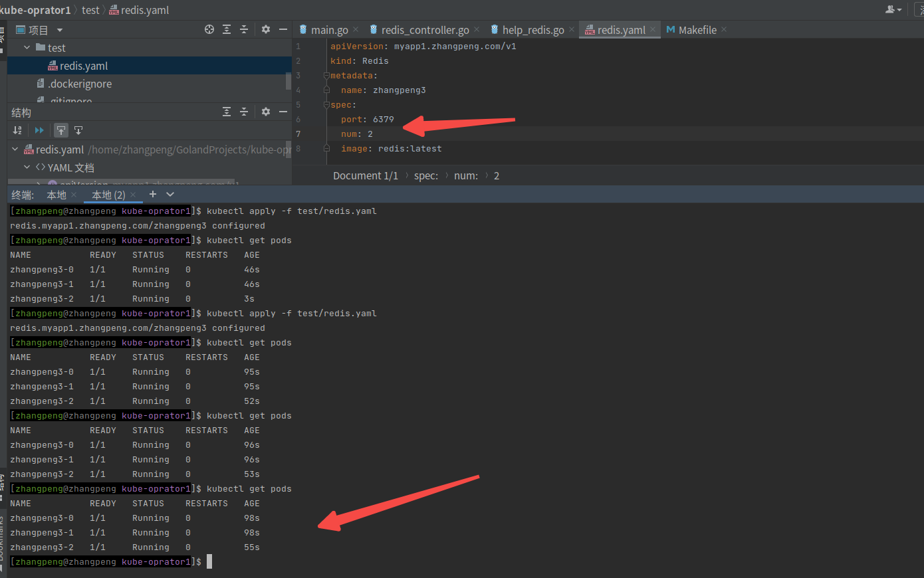Open the user account menu icon
The width and height of the screenshot is (924, 578).
(893, 9)
